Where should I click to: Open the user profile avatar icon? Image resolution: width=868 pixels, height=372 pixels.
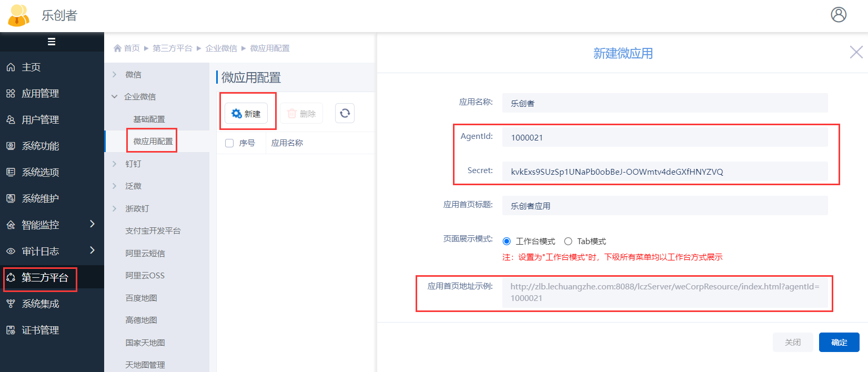coord(839,15)
